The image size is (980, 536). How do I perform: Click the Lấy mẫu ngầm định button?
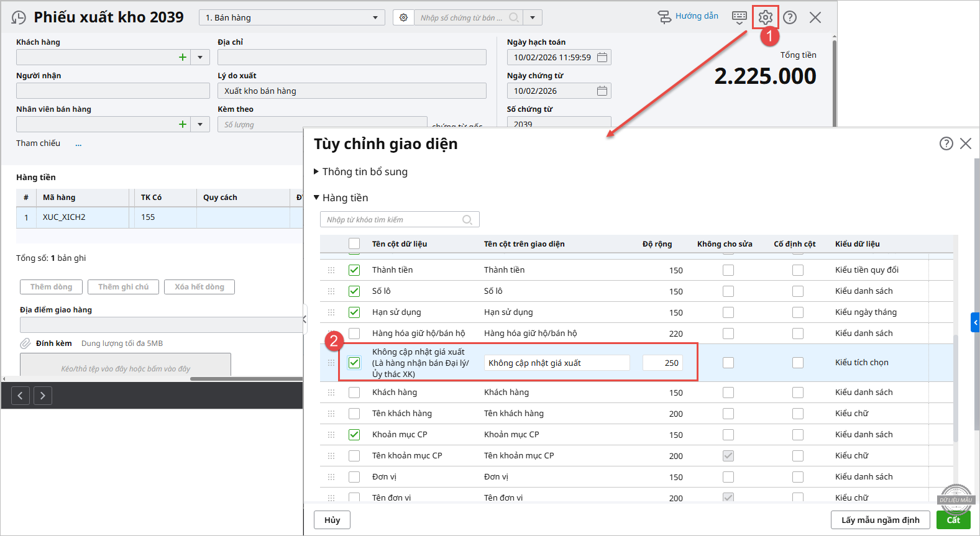click(x=880, y=520)
